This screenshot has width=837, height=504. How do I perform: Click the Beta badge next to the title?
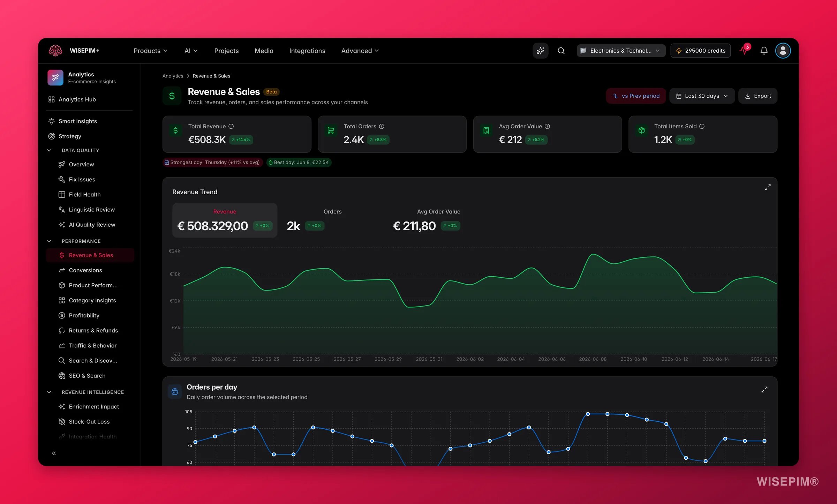pyautogui.click(x=271, y=92)
